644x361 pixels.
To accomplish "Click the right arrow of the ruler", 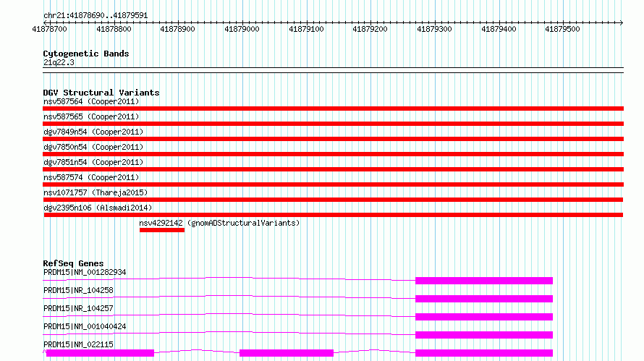I will [x=622, y=22].
